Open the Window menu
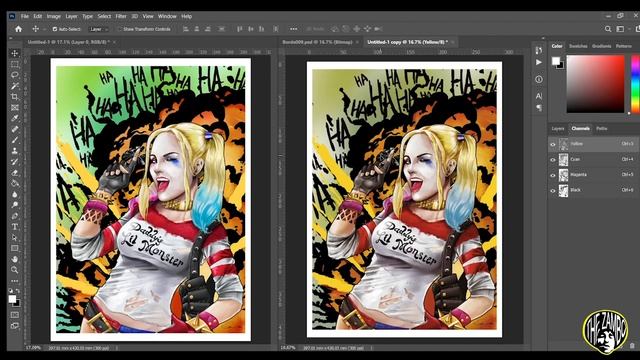This screenshot has width=640, height=360. pos(167,16)
